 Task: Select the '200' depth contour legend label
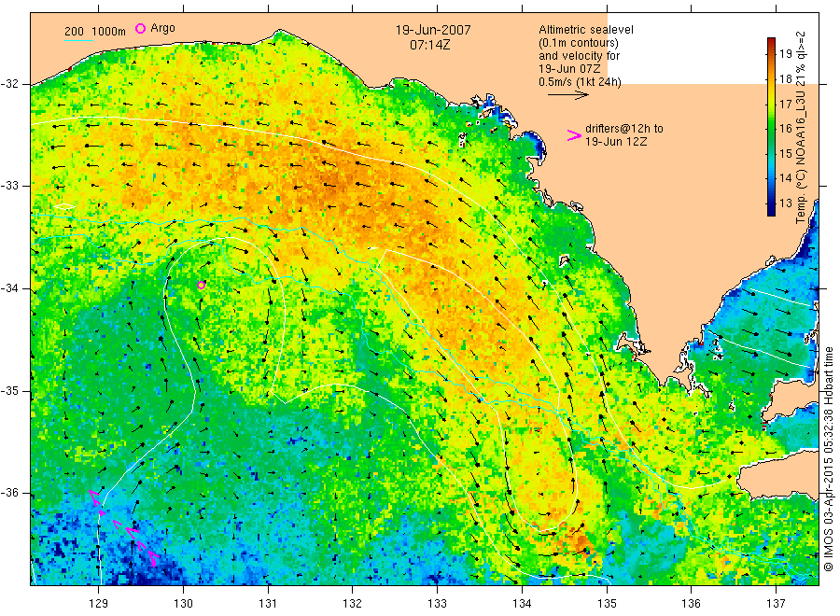[74, 32]
